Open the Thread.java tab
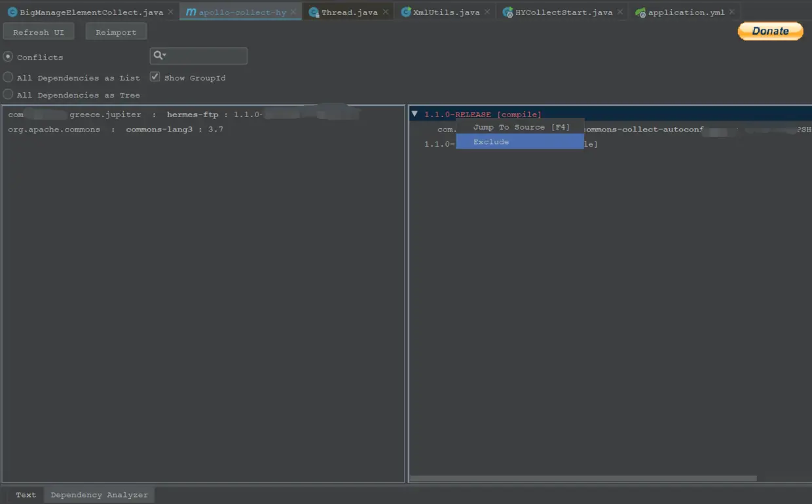Viewport: 812px width, 504px height. (349, 12)
